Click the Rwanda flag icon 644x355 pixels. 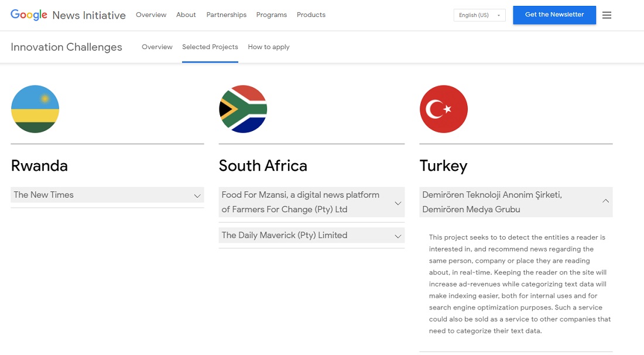[35, 109]
